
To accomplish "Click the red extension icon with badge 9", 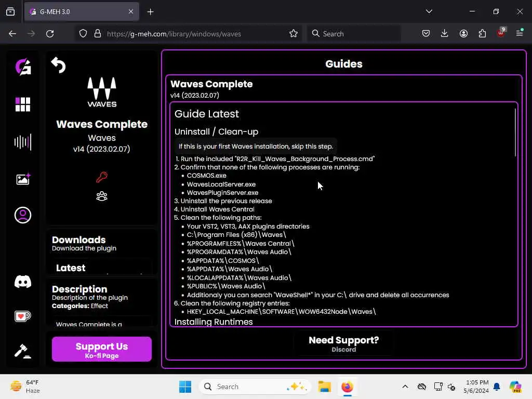I will pyautogui.click(x=501, y=33).
